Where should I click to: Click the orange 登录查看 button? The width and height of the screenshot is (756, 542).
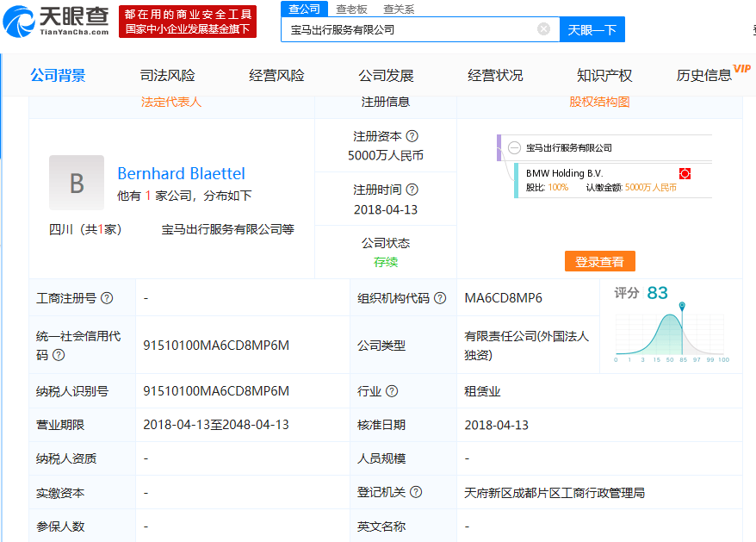click(599, 262)
